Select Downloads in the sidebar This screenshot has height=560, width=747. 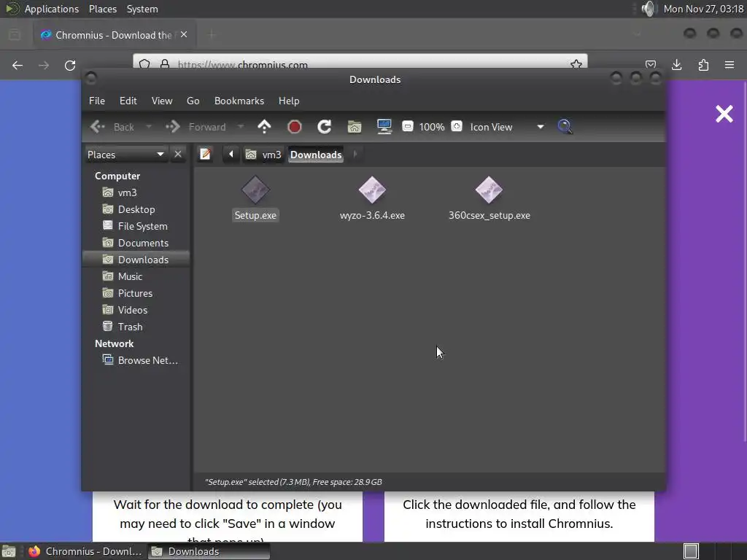point(136,260)
